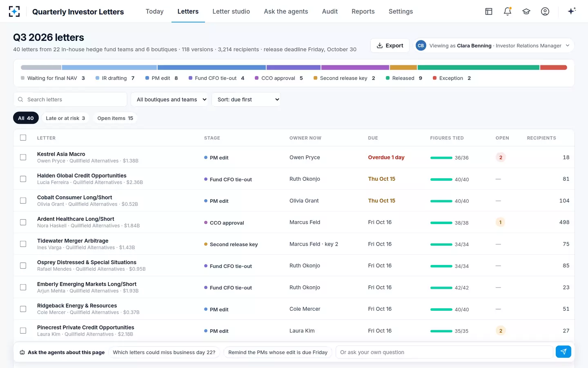This screenshot has height=368, width=588.
Task: Click the search magnifier icon
Action: [20, 99]
